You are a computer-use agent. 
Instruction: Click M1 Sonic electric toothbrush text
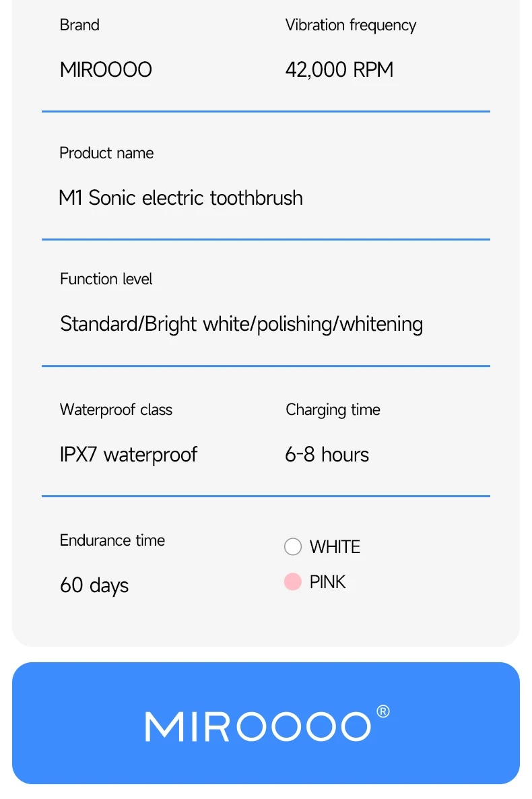(180, 197)
